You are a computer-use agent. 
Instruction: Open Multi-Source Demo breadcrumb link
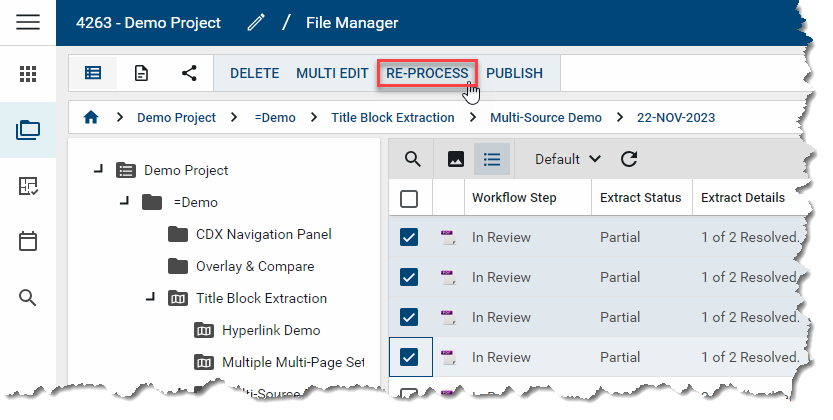546,117
